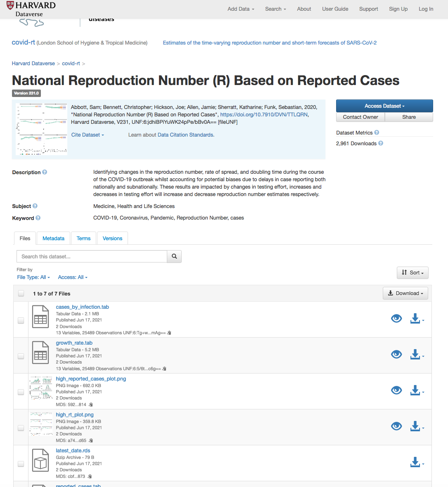This screenshot has width=448, height=487.
Task: Download cases_by_infection.tab via download icon
Action: tap(417, 319)
